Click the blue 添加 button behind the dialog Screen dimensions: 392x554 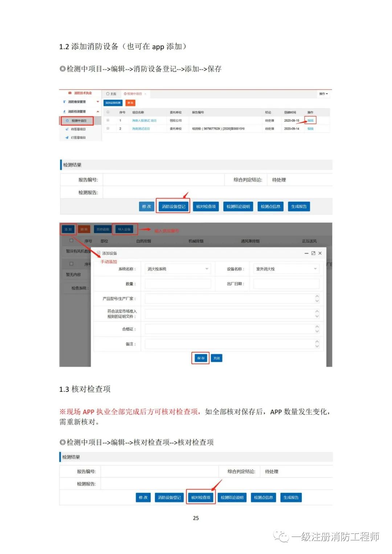(68, 229)
